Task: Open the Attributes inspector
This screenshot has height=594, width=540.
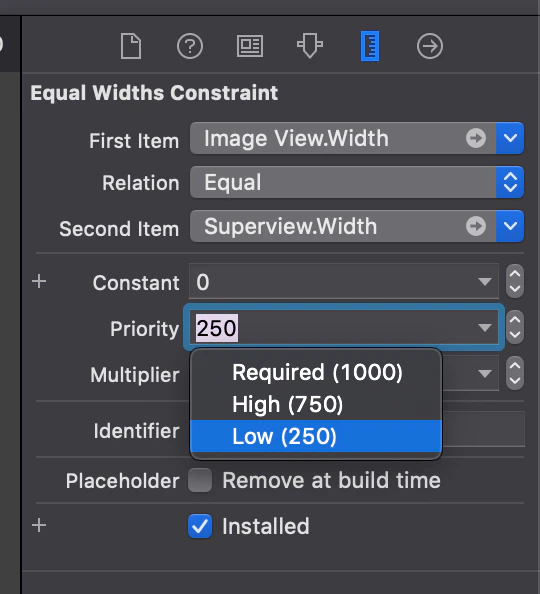Action: (310, 46)
